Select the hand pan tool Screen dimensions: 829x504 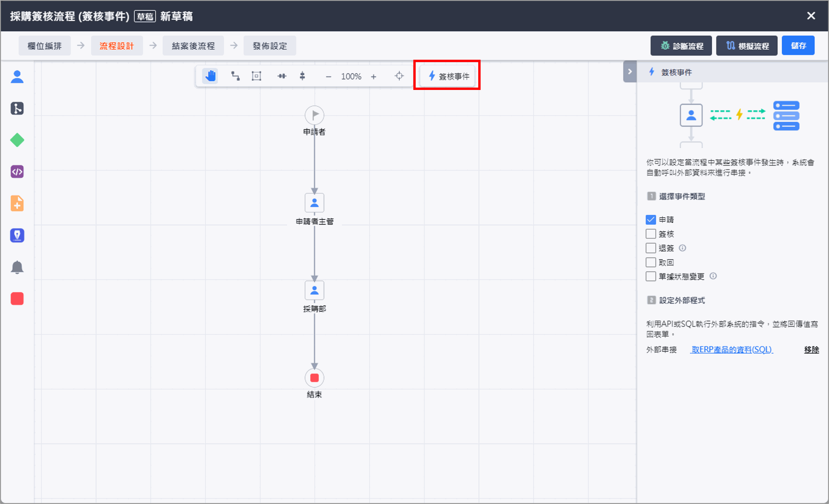(210, 76)
